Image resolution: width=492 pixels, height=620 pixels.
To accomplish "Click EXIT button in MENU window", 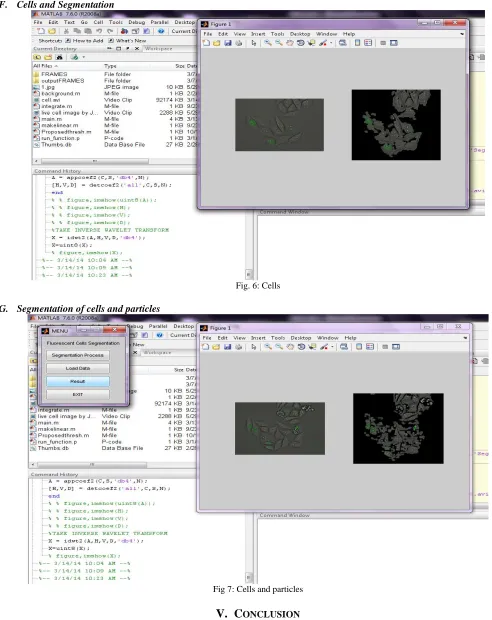I will point(78,395).
